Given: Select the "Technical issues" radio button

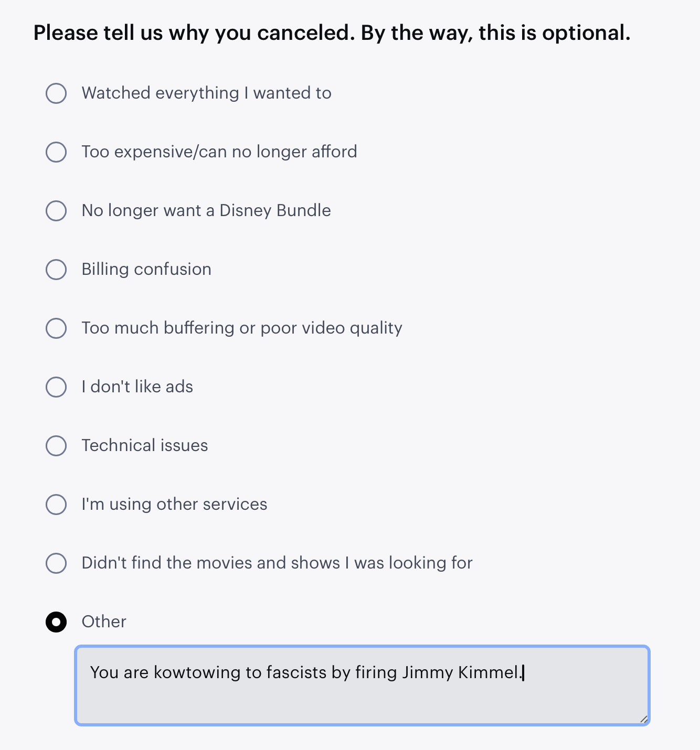Looking at the screenshot, I should tap(56, 446).
